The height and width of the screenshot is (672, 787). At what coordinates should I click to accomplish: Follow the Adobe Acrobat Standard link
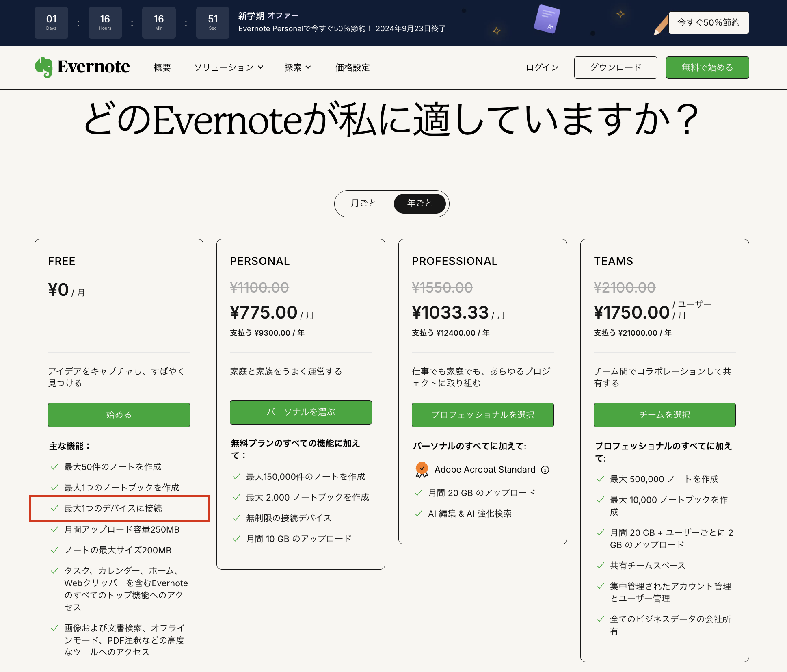(x=485, y=469)
